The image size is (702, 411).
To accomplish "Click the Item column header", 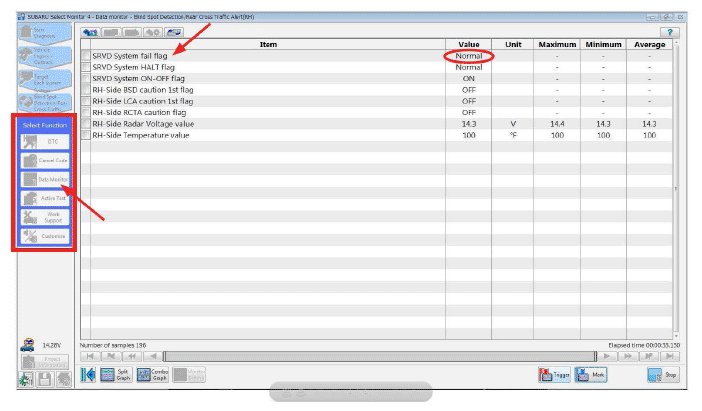I will coord(268,44).
